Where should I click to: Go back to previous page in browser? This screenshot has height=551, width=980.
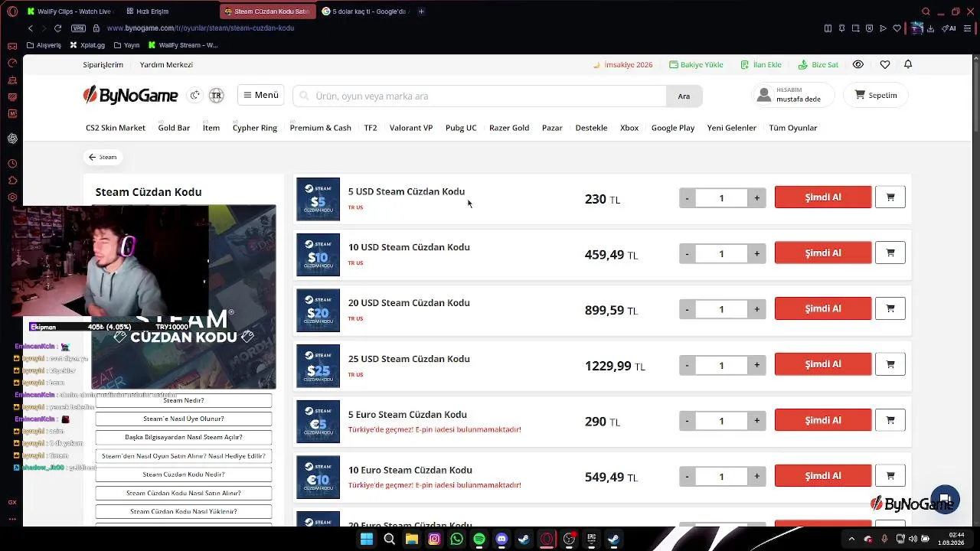pos(31,28)
